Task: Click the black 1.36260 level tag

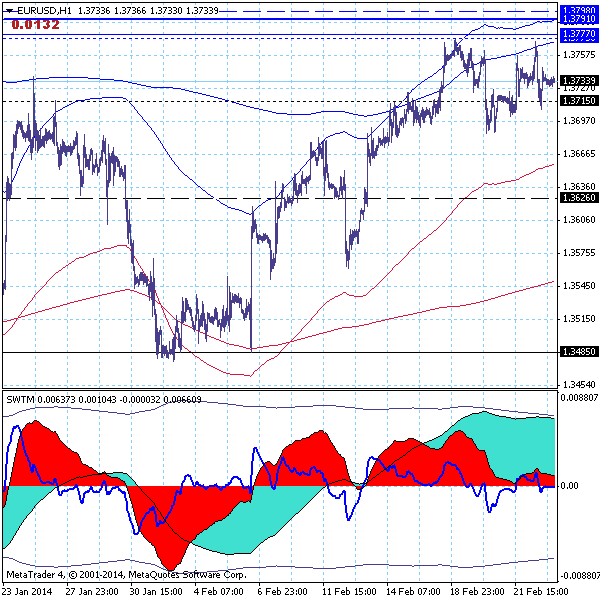Action: [x=579, y=198]
